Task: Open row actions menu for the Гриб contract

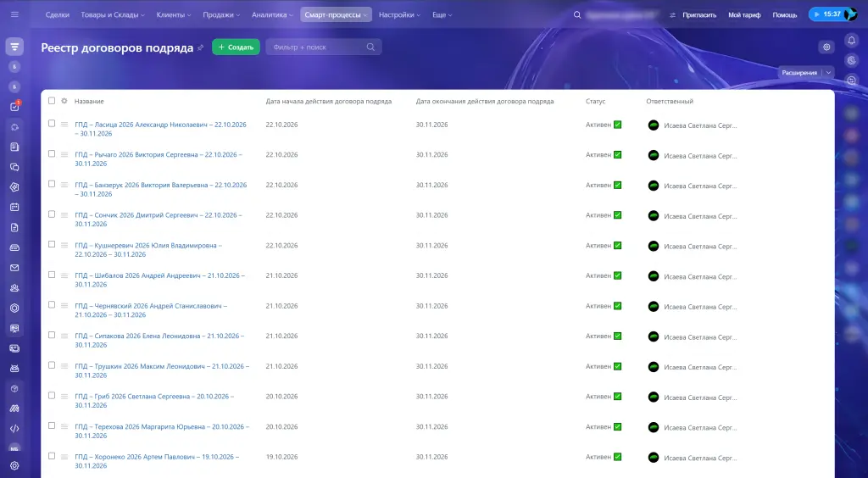Action: click(x=64, y=396)
